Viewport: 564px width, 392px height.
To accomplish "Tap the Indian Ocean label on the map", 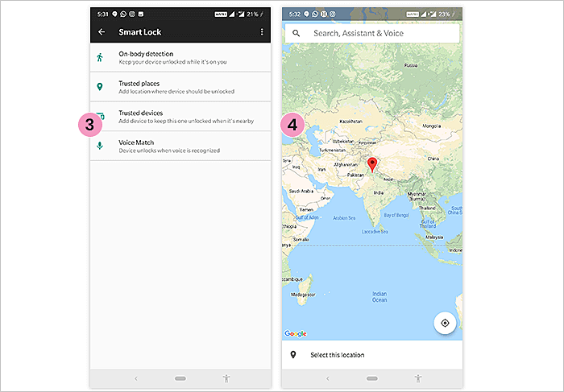I will coord(379,297).
